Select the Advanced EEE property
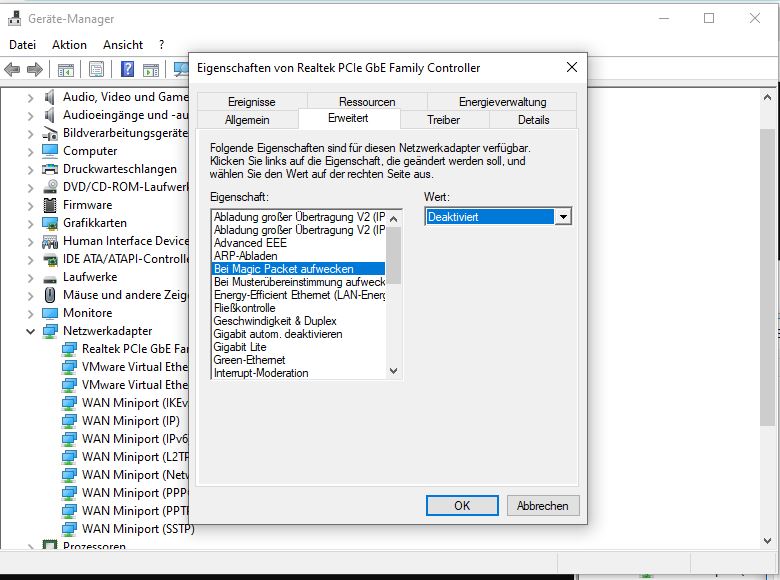Screen dimensions: 780x580 [x=298, y=243]
